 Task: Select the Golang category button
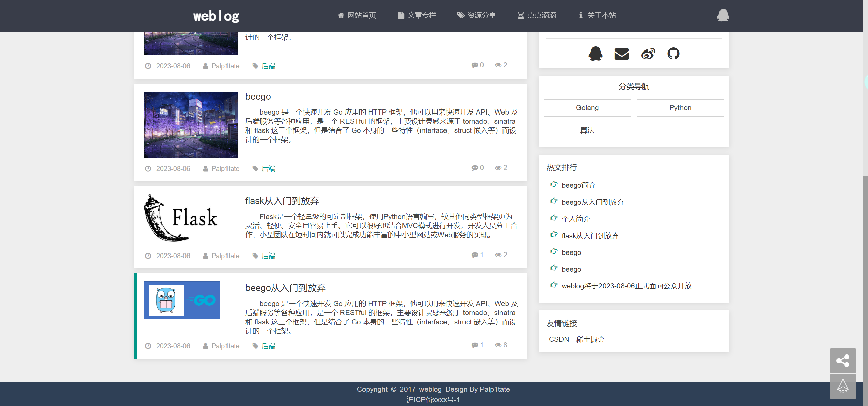click(587, 107)
